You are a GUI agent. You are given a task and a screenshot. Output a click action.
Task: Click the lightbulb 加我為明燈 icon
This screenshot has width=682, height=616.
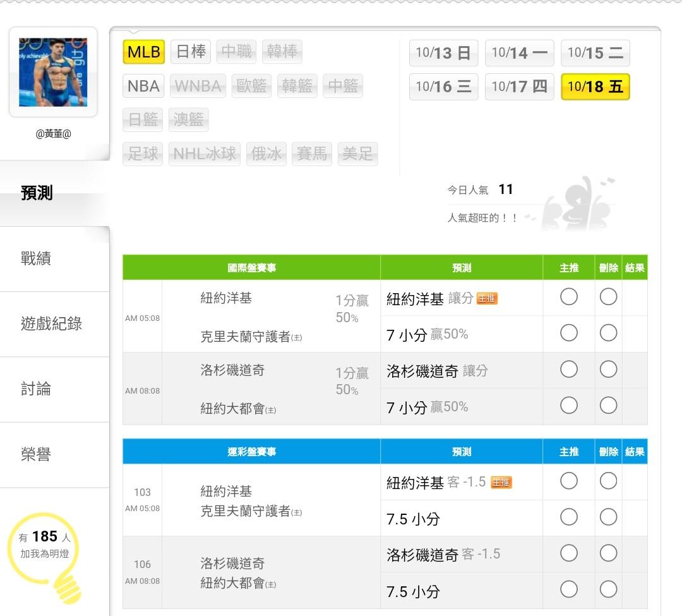tap(44, 557)
